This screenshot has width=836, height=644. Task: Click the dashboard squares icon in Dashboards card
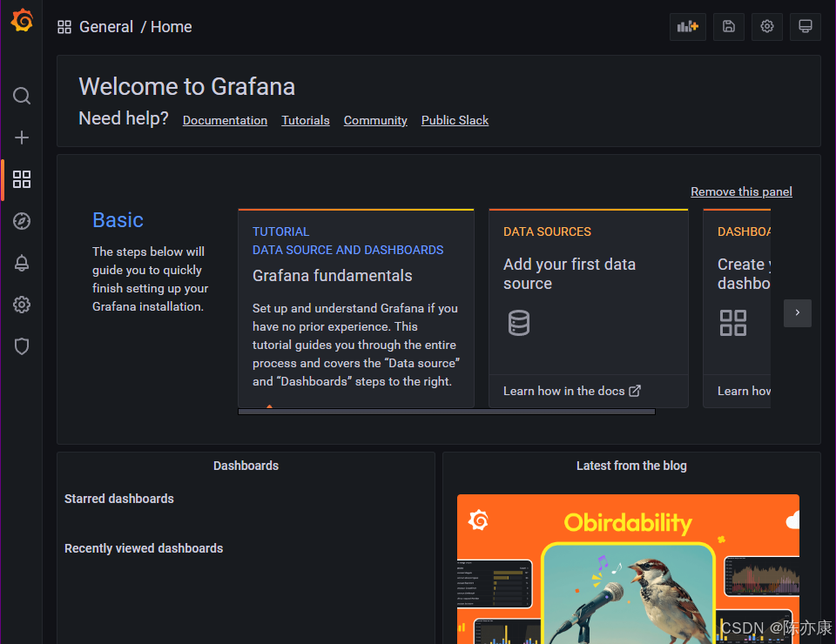click(733, 323)
